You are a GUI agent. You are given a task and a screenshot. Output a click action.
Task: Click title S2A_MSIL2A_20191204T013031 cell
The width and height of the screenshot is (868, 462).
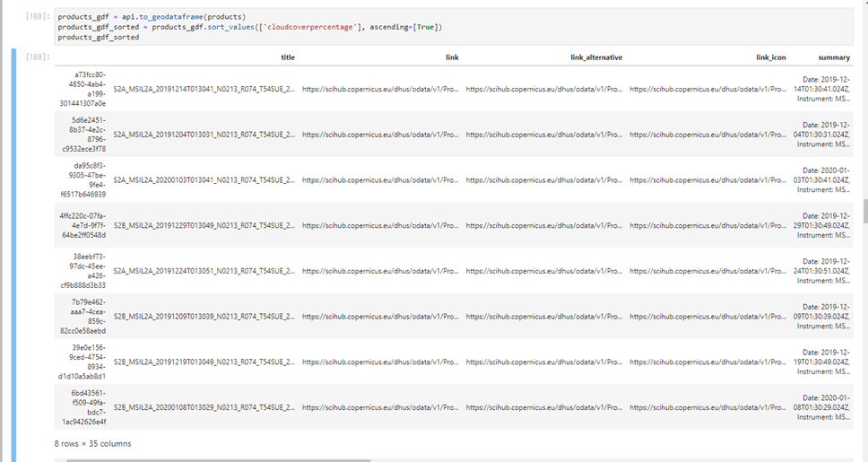pyautogui.click(x=204, y=134)
